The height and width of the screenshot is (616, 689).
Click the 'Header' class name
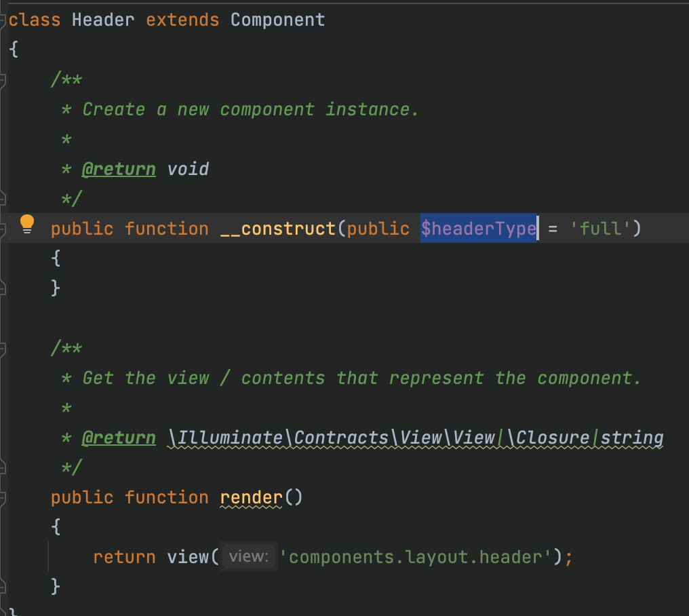[x=103, y=20]
